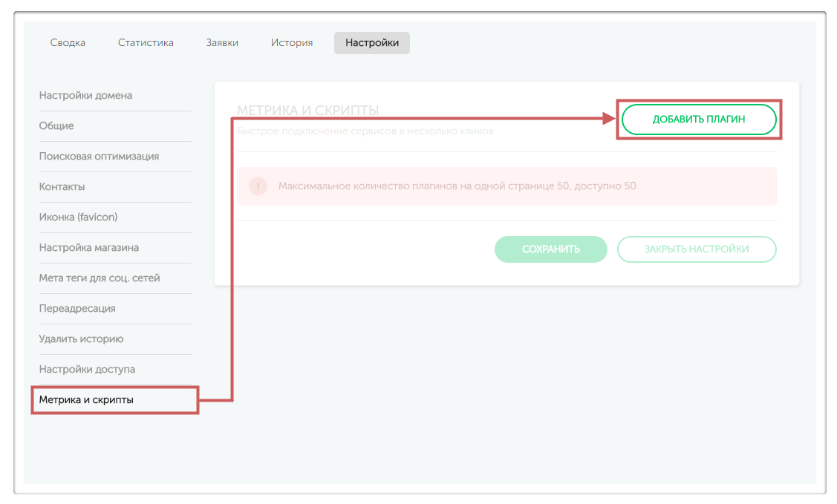Open Иконка (favicon) settings

pyautogui.click(x=78, y=217)
